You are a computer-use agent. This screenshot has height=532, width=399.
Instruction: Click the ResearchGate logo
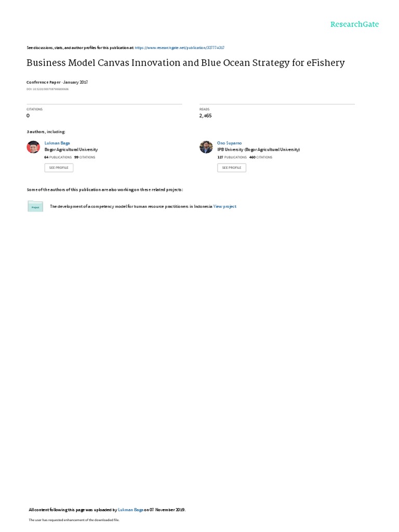pos(354,24)
